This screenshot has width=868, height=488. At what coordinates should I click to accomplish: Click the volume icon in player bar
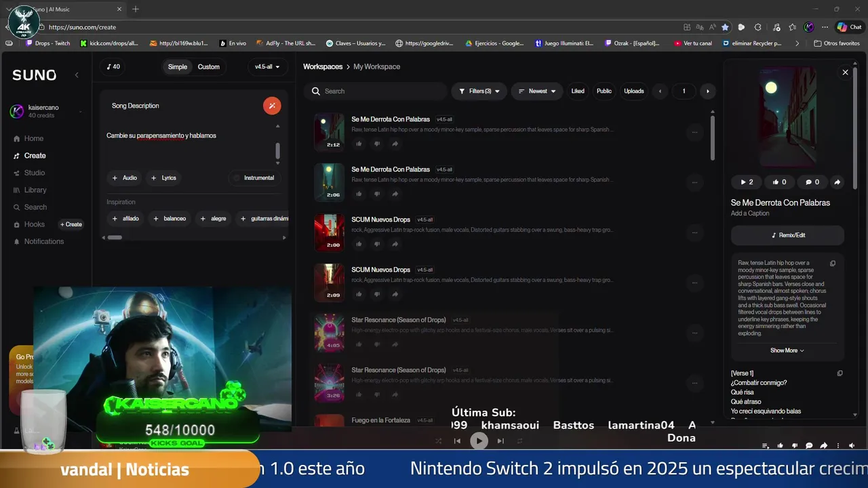click(852, 445)
